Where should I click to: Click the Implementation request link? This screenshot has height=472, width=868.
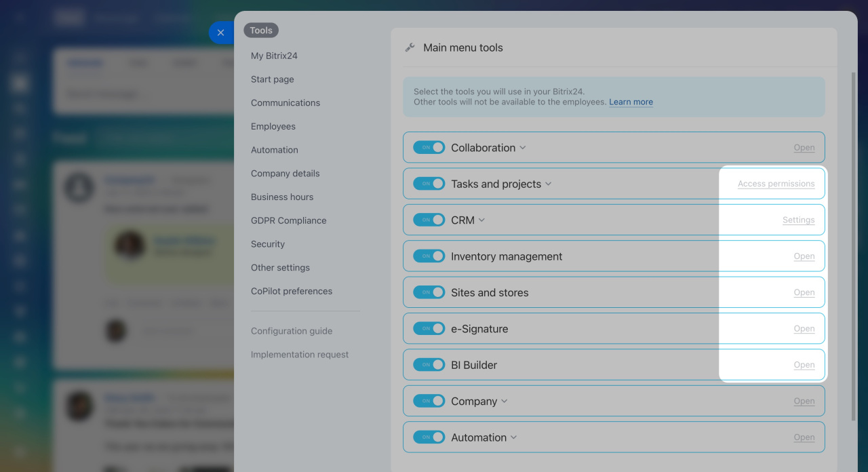300,355
